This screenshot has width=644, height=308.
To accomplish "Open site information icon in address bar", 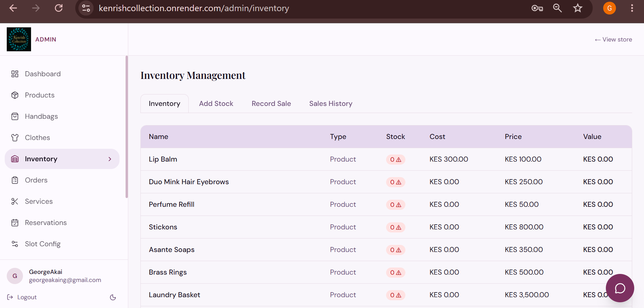I will click(x=86, y=8).
